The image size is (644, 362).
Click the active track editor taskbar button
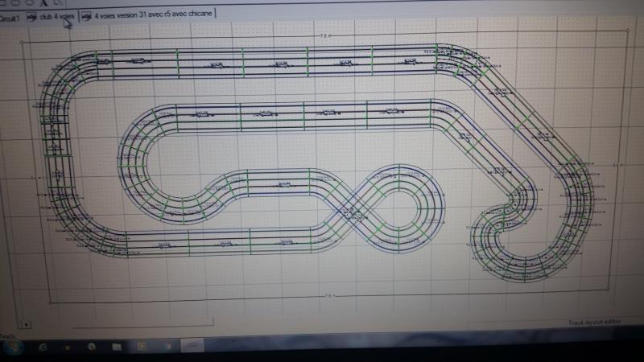[190, 346]
